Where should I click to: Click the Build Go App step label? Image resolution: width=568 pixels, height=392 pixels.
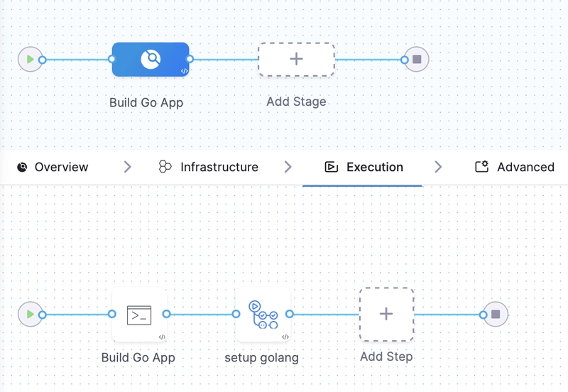[138, 357]
